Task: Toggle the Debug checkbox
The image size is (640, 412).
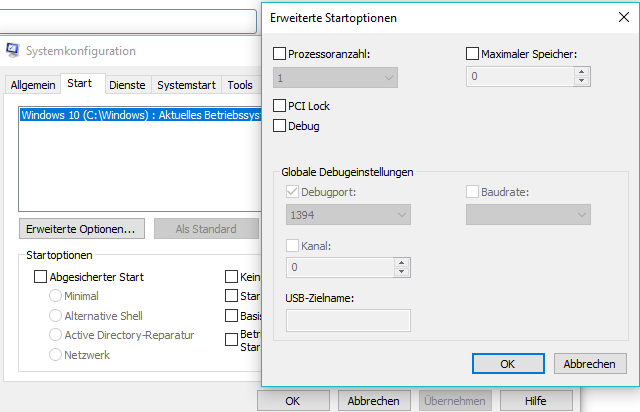Action: pos(279,125)
